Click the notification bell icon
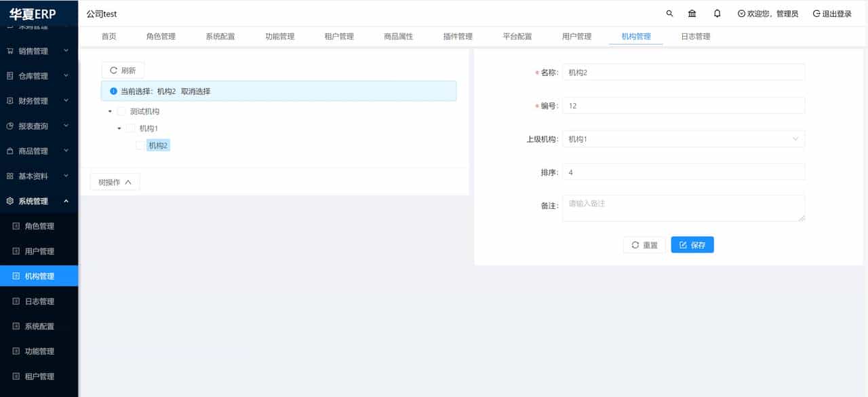 tap(717, 13)
